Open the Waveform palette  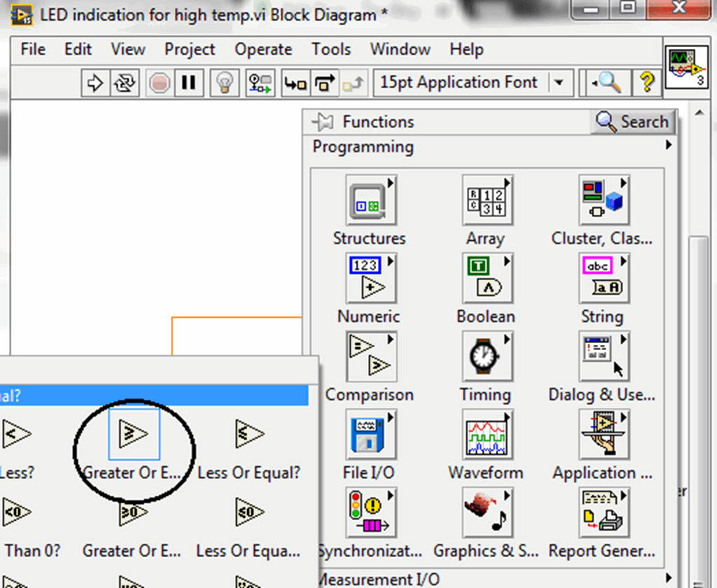coord(486,434)
